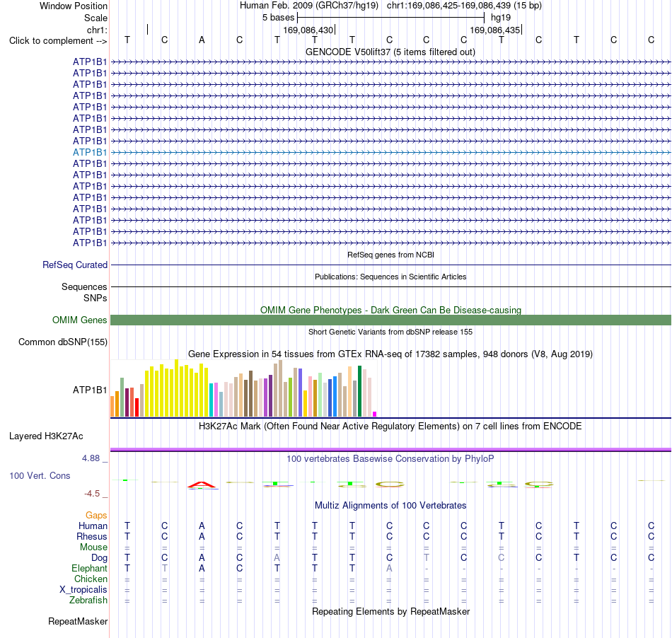
Task: Click the '5 bases' scale label
Action: [279, 18]
